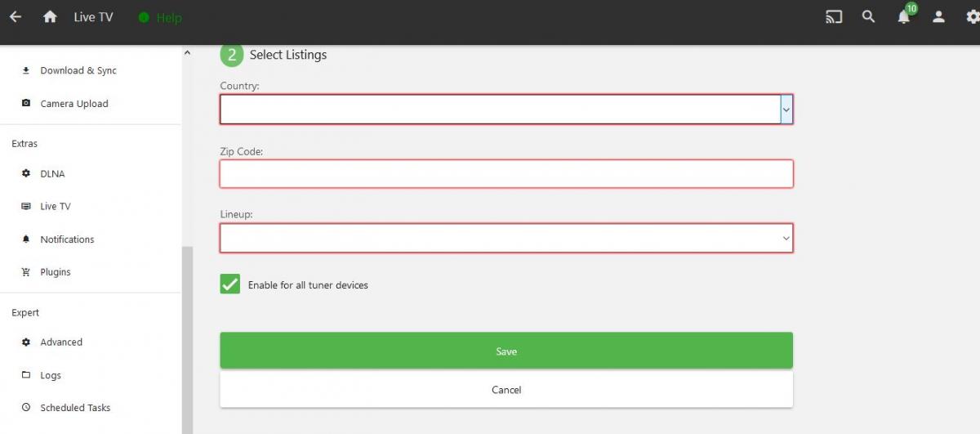Viewport: 980px width, 434px height.
Task: Open the user profile icon
Action: [x=939, y=16]
